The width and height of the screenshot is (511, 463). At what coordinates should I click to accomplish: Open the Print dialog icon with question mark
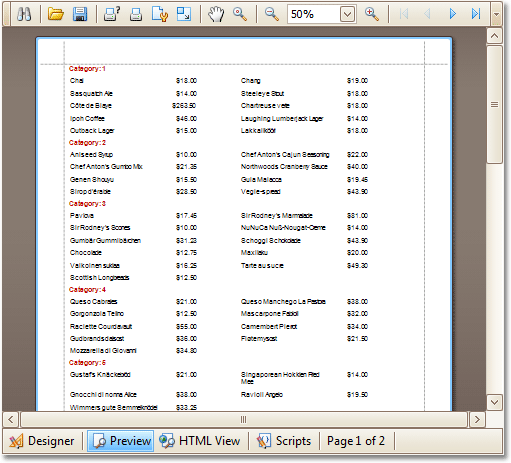pos(112,14)
